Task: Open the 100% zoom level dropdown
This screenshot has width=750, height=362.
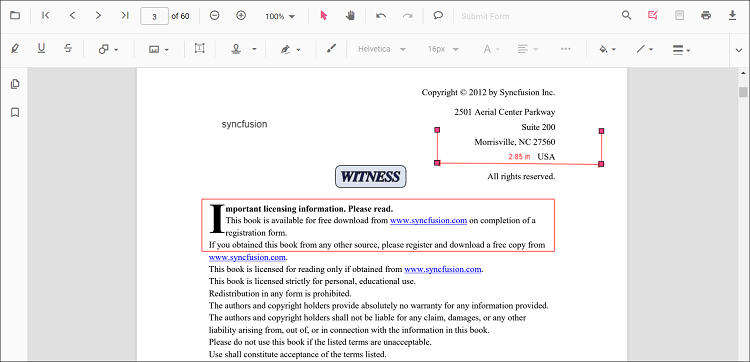Action: point(280,16)
